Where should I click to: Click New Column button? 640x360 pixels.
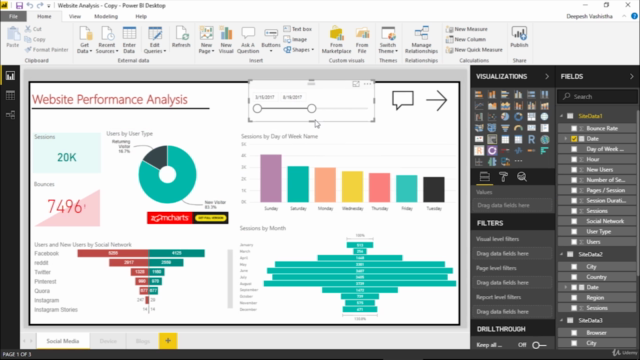coord(465,39)
